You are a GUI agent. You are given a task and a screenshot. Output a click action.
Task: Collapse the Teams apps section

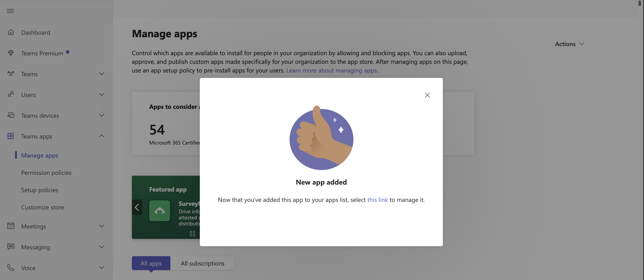(101, 136)
